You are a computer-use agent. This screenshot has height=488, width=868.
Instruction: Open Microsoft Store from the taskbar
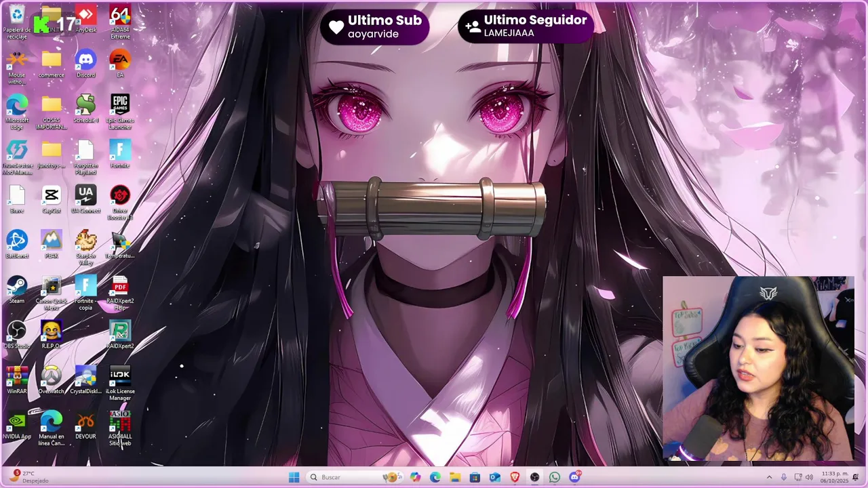(x=475, y=477)
